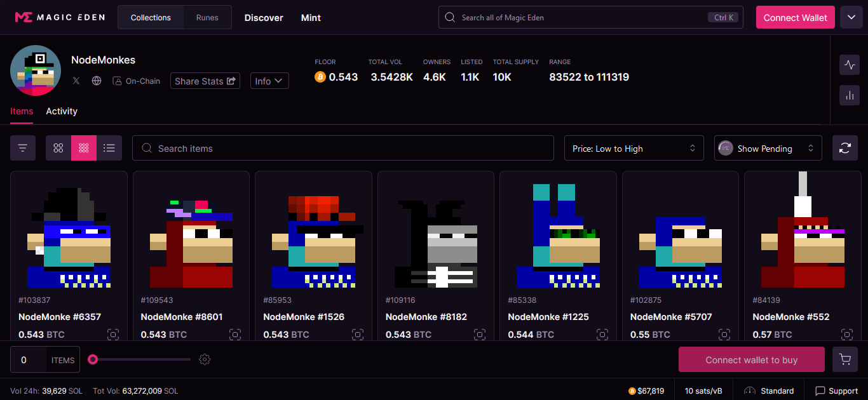Click inspect icon on NodeMonke #5707

724,335
